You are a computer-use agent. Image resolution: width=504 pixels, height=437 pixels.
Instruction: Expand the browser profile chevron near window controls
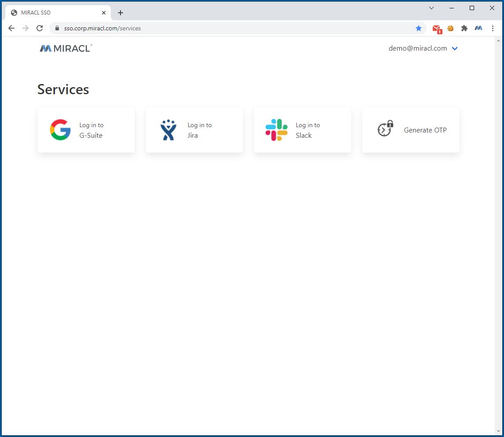(431, 8)
